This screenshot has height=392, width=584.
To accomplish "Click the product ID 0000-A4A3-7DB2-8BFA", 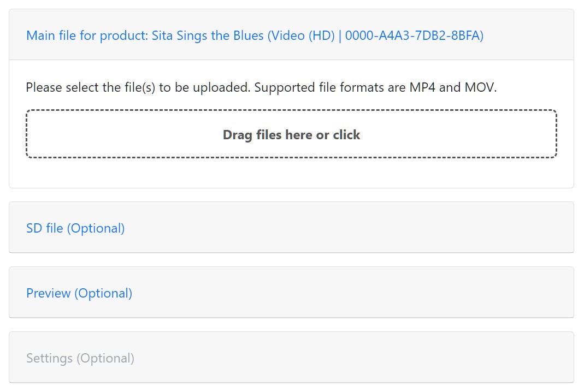I will click(414, 36).
